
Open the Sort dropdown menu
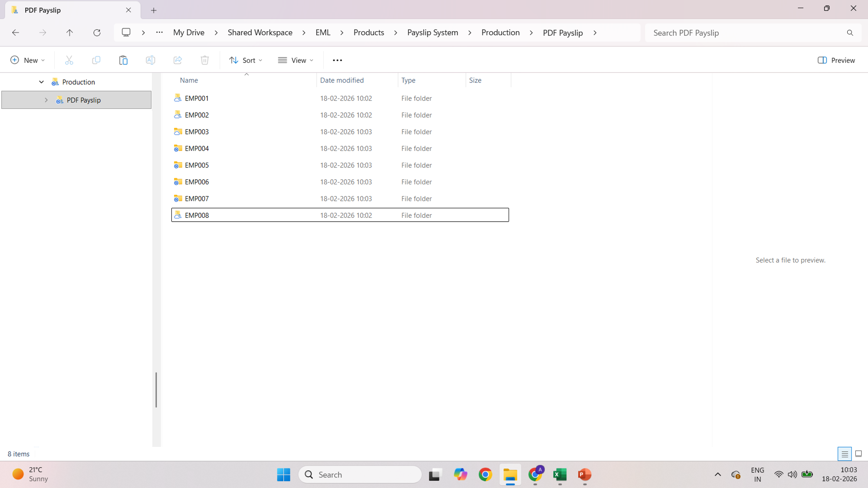pos(246,60)
